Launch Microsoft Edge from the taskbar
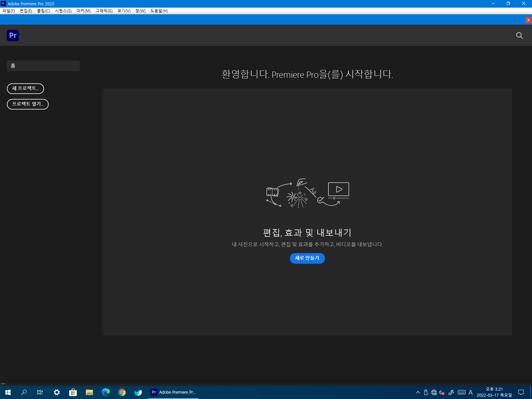The image size is (532, 399). tap(106, 392)
